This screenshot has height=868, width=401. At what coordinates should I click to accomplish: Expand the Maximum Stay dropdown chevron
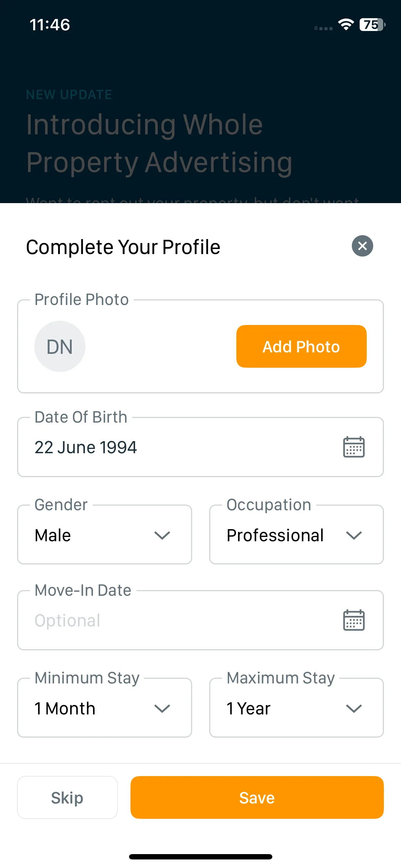click(354, 708)
